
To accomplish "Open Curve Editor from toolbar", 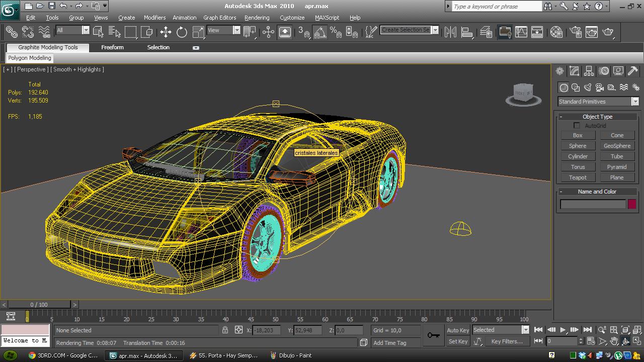I will point(521,32).
